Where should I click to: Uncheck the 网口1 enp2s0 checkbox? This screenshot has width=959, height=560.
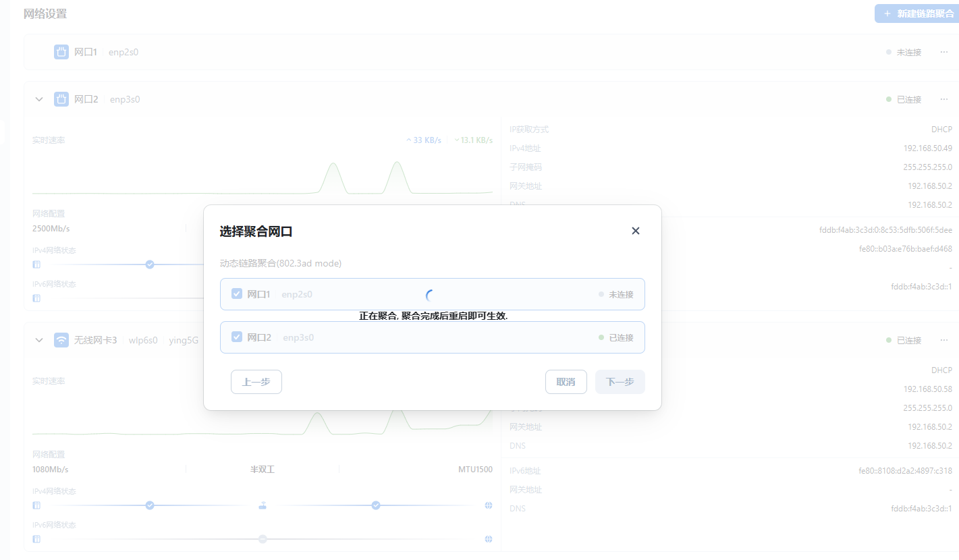[237, 294]
